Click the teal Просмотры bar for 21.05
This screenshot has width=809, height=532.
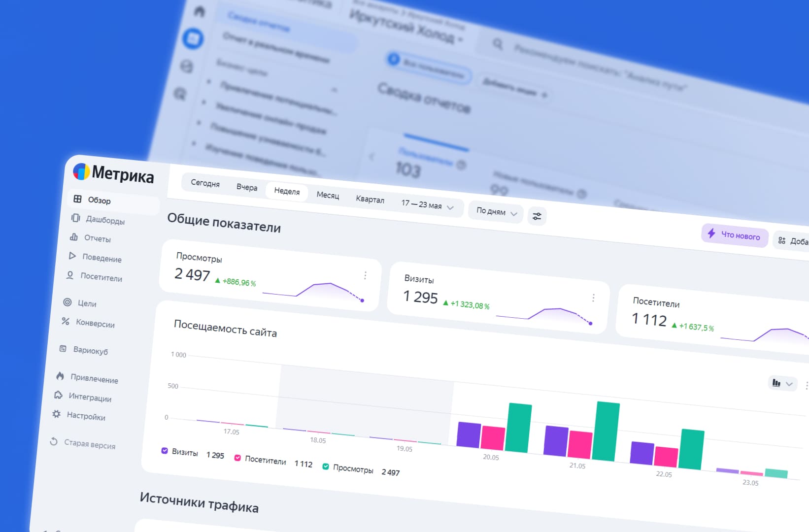[x=607, y=432]
